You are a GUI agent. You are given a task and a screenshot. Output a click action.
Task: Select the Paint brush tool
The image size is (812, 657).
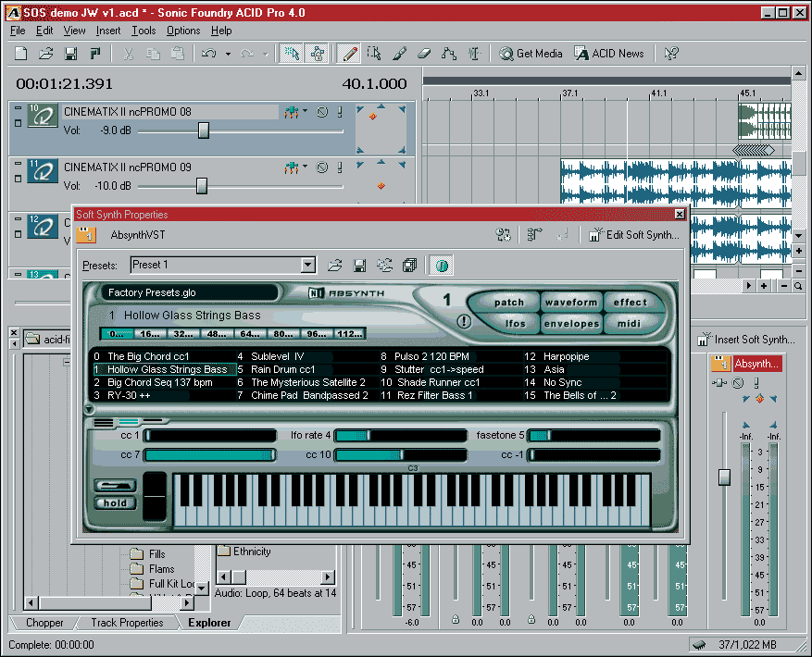pos(399,54)
